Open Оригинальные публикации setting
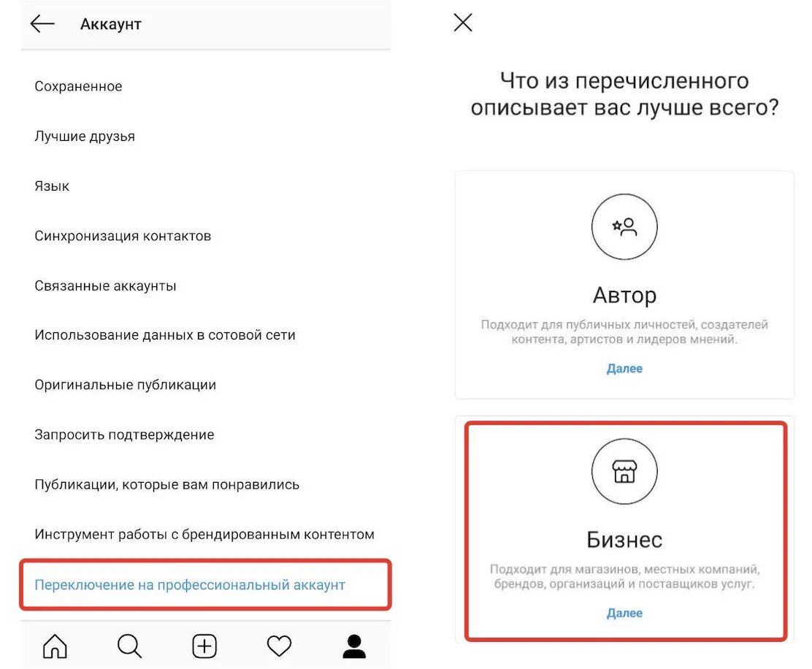812x669 pixels. click(125, 385)
